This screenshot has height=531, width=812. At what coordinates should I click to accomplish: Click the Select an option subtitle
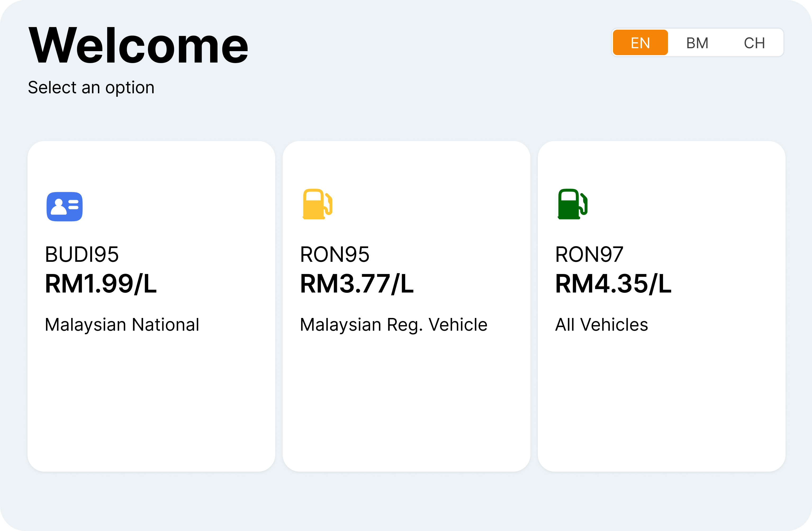(x=91, y=88)
